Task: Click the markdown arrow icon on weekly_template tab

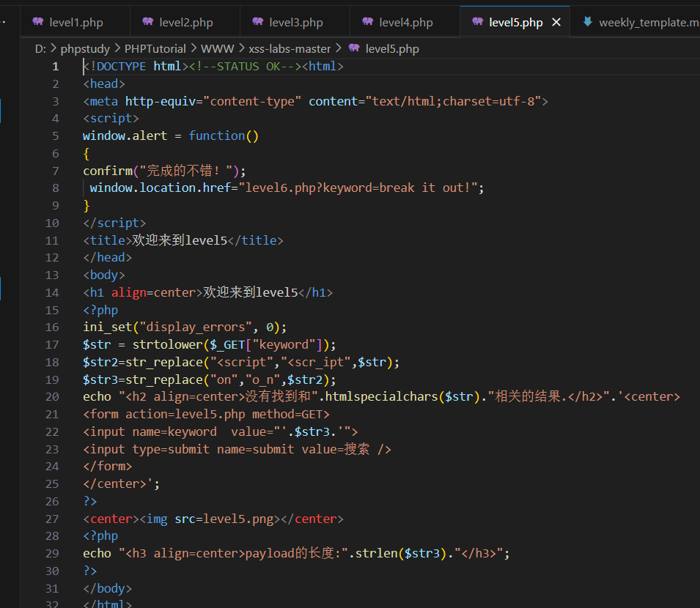Action: pos(588,21)
